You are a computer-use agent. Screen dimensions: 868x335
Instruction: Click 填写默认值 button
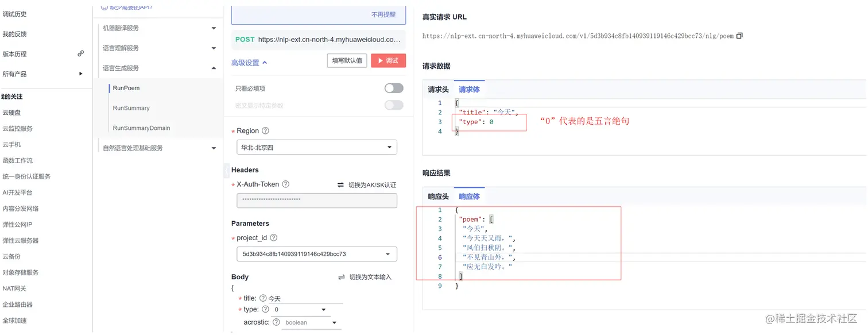tap(347, 60)
